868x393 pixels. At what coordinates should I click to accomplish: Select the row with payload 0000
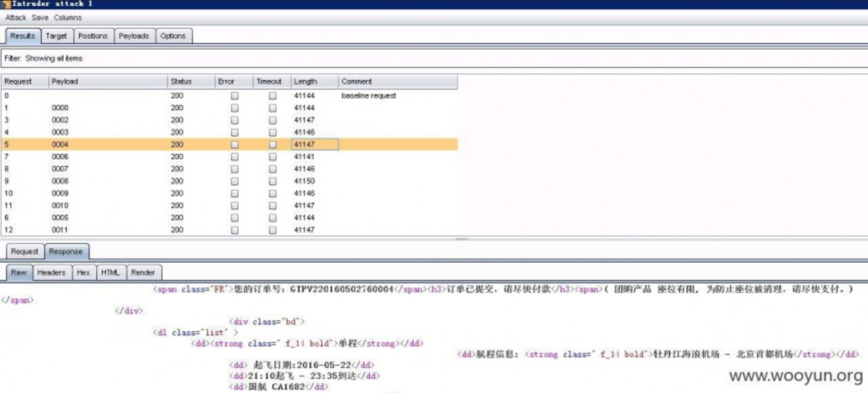pyautogui.click(x=229, y=108)
